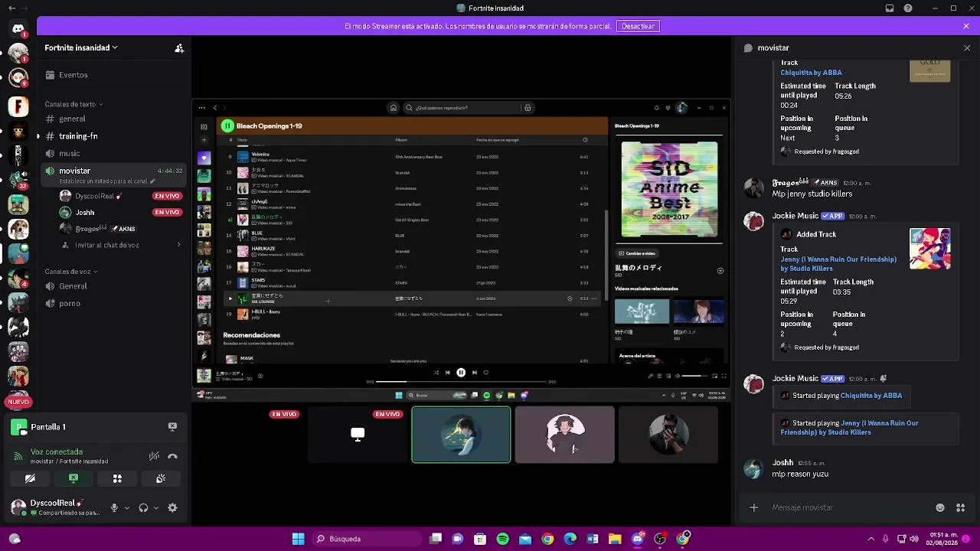Collapse the Canales de voz category

[x=70, y=272]
